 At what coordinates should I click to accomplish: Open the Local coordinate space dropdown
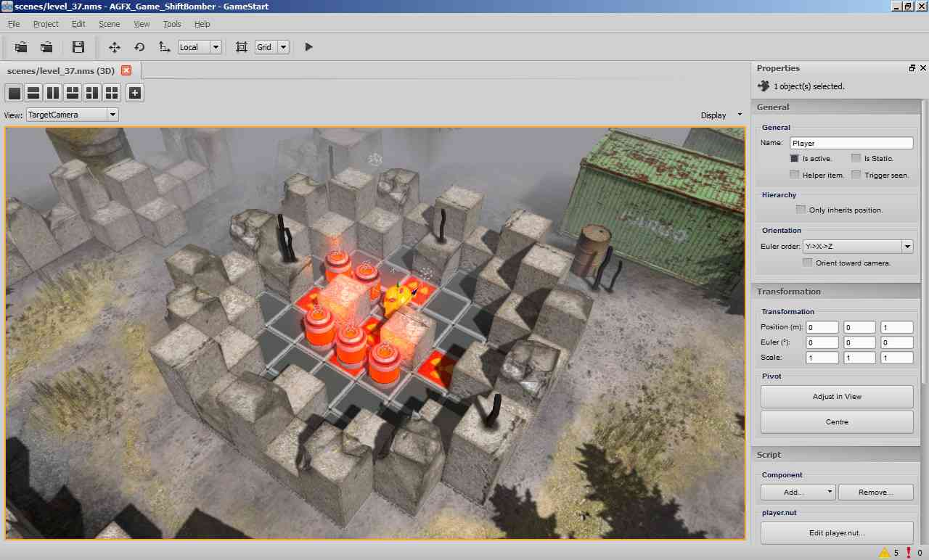pyautogui.click(x=200, y=47)
